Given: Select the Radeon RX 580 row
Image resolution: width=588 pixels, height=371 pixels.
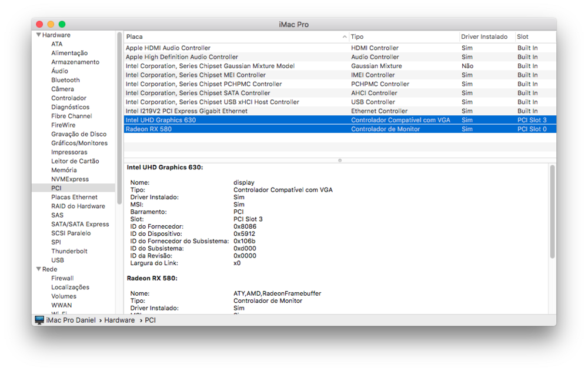Looking at the screenshot, I should [x=149, y=129].
